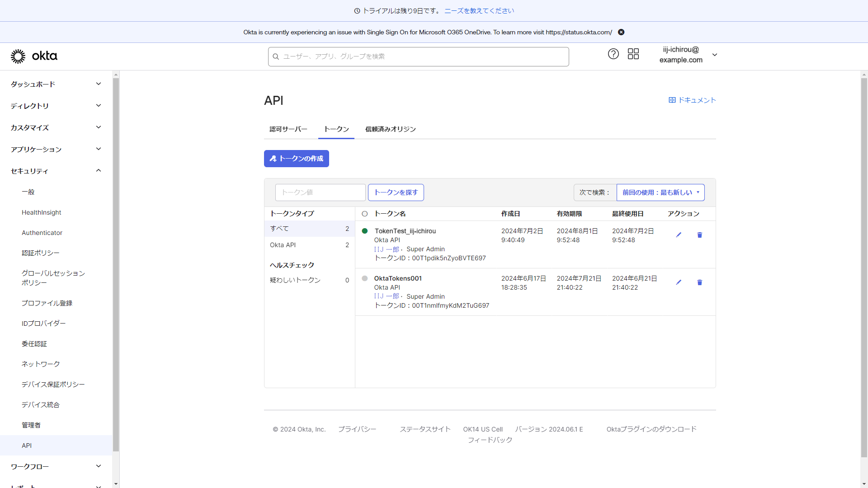Click the ドキュメント book icon
Image resolution: width=868 pixels, height=488 pixels.
(672, 100)
